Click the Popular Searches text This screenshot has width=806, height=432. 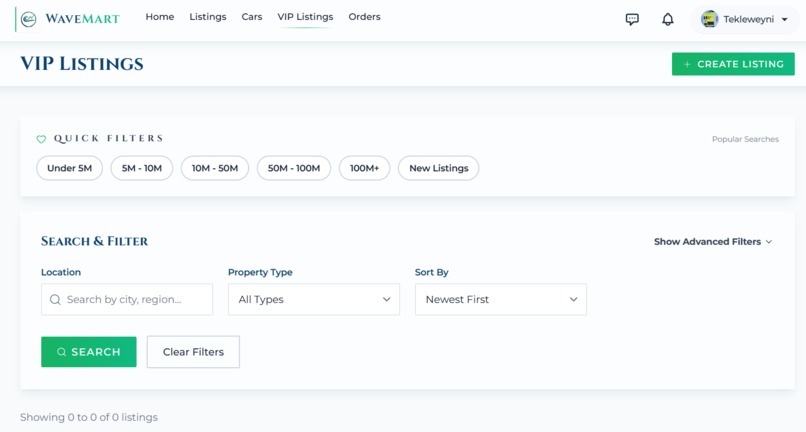coord(745,139)
